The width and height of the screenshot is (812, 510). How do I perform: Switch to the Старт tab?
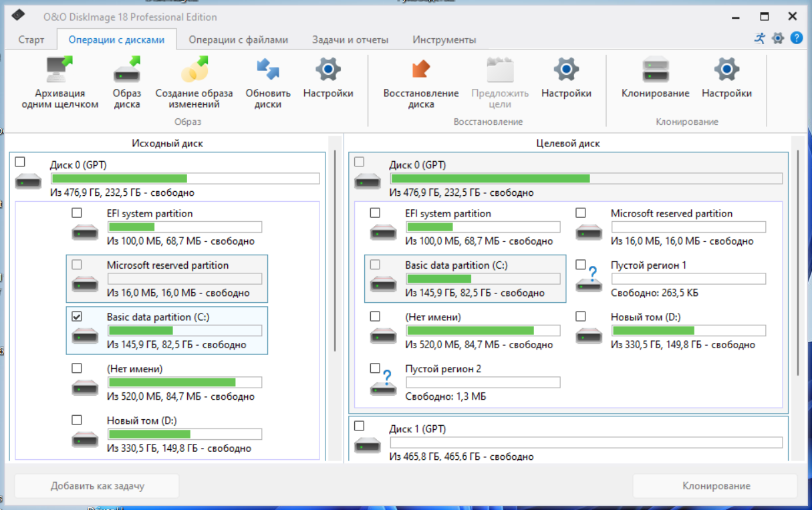point(31,39)
